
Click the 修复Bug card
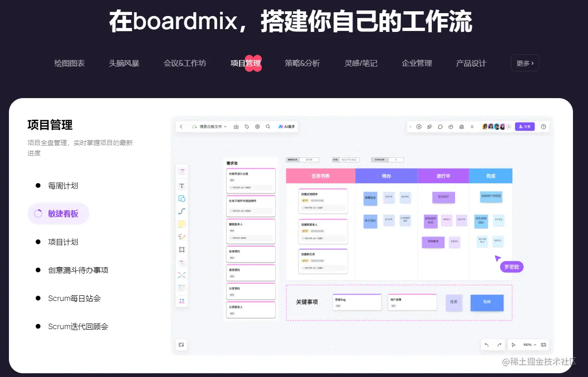pos(357,302)
